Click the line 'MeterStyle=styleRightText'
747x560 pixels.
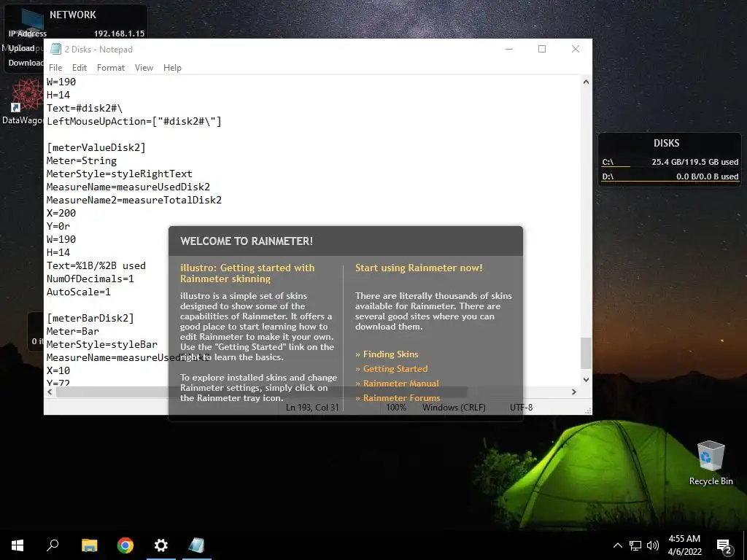tap(119, 174)
